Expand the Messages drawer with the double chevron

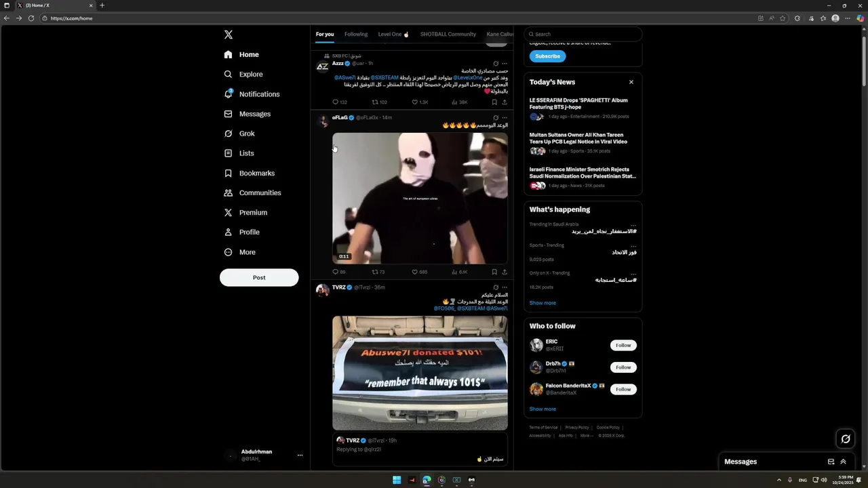(843, 462)
